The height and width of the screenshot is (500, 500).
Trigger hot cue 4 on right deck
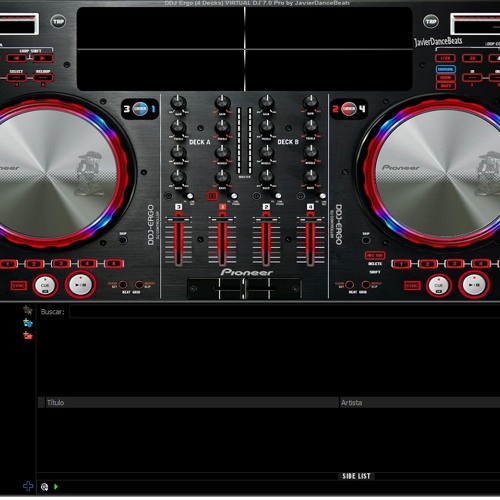pos(480,264)
